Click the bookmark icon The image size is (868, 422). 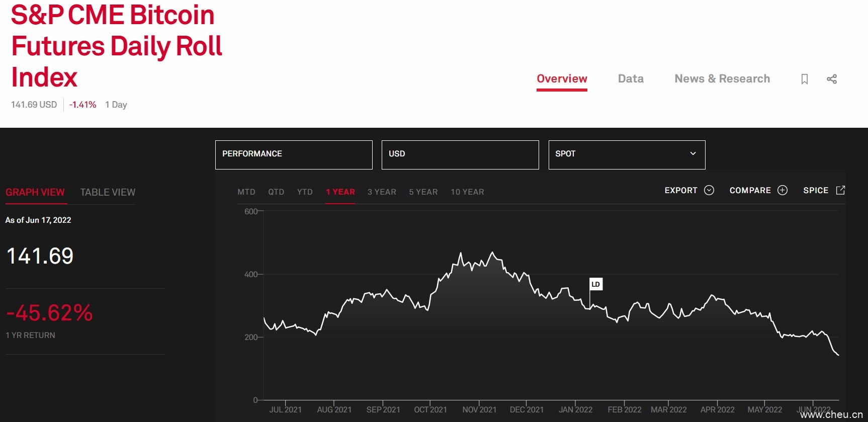click(x=805, y=79)
